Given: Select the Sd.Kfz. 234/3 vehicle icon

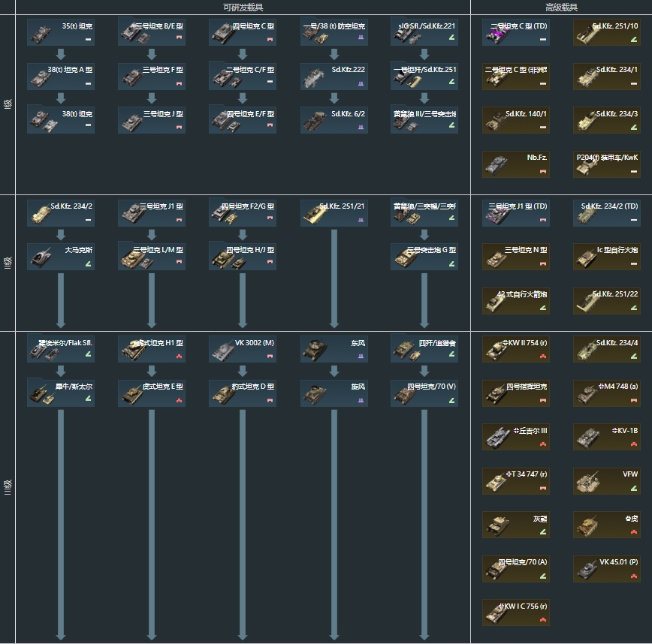Looking at the screenshot, I should [586, 122].
